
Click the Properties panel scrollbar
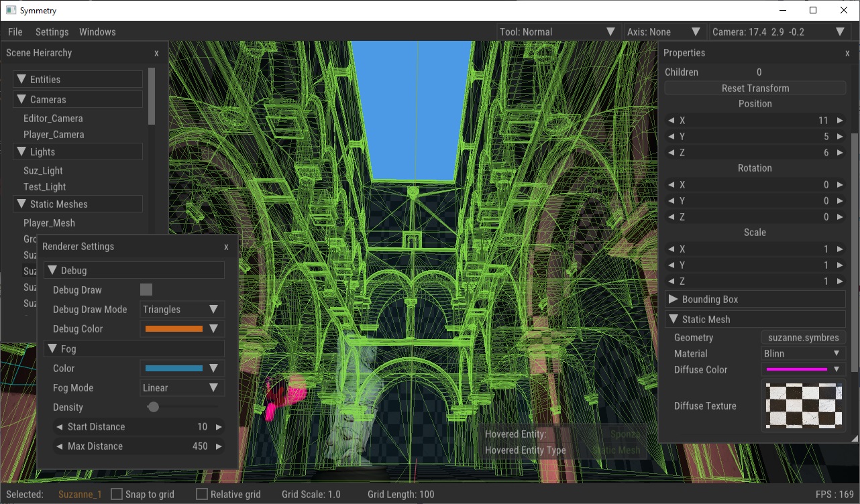coord(855,252)
